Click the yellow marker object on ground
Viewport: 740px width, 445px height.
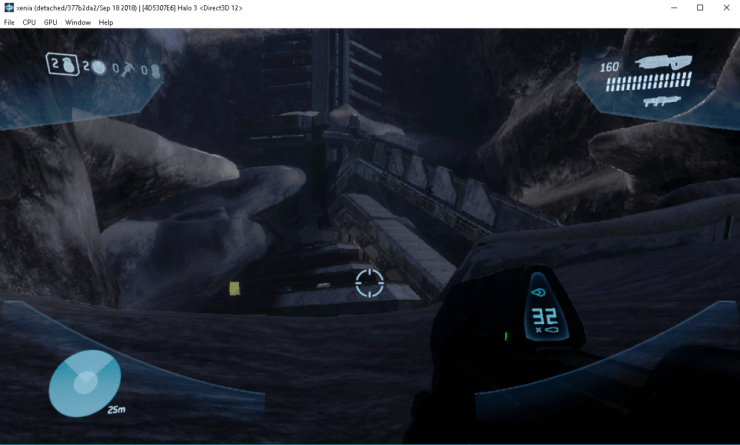[x=235, y=288]
